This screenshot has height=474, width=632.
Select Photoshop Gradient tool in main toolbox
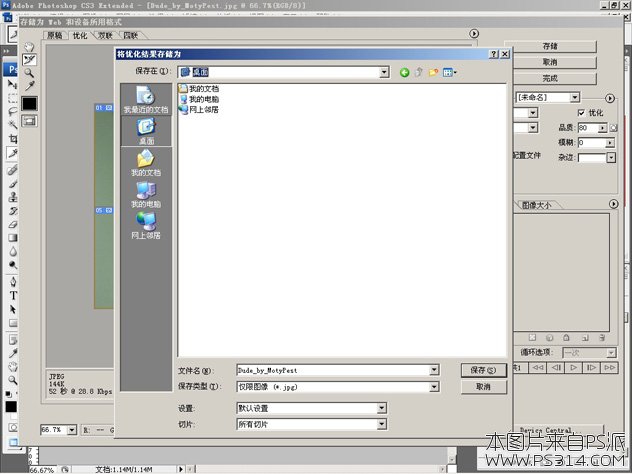pyautogui.click(x=13, y=238)
